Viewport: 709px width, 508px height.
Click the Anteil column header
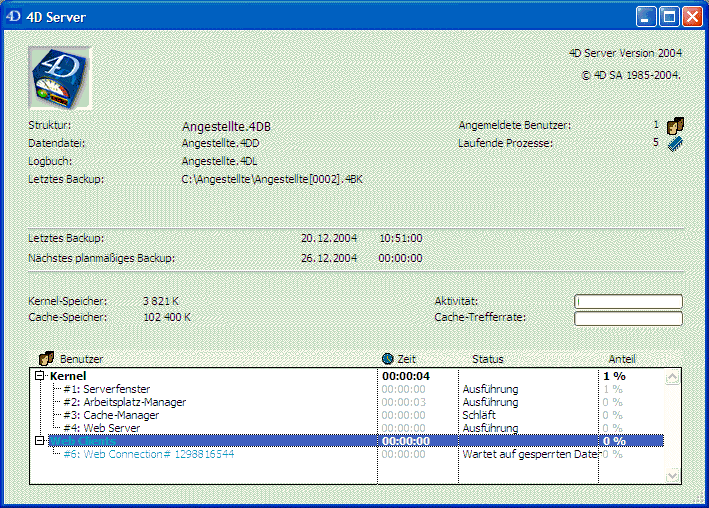point(621,358)
